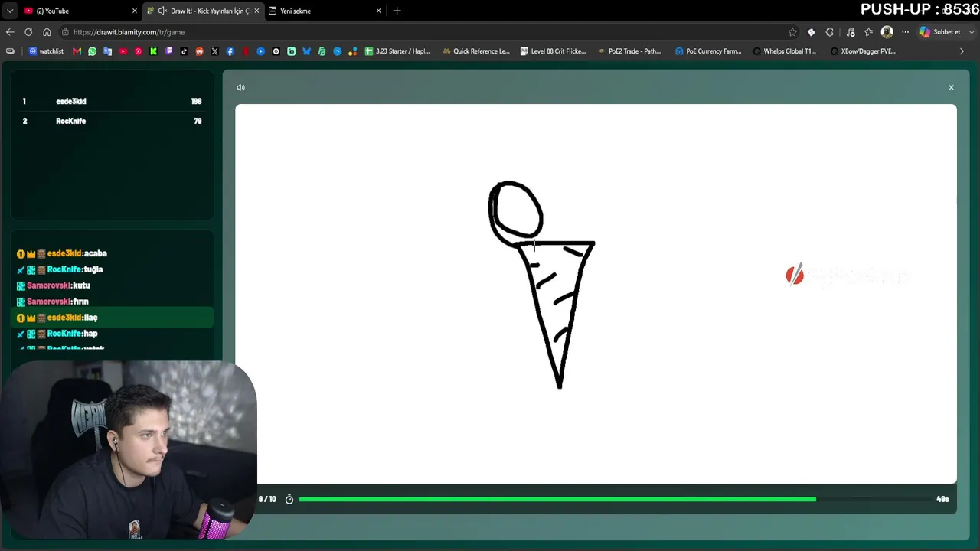Switch to the Yeni sekme tab
The image size is (980, 551).
pos(325,11)
